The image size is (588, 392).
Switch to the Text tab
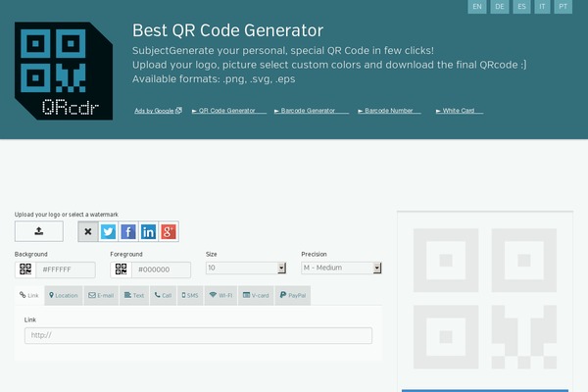(134, 295)
